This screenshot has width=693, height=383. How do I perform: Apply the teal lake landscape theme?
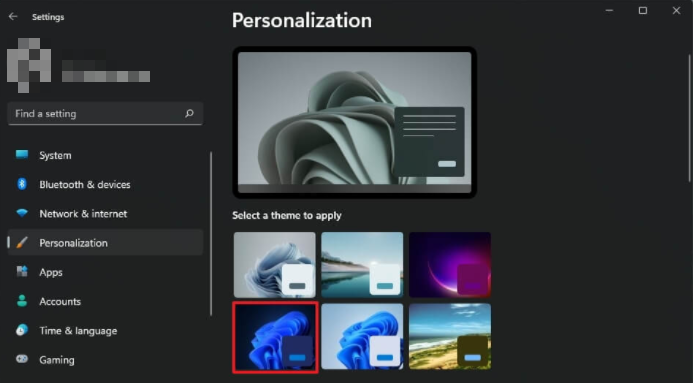click(362, 265)
